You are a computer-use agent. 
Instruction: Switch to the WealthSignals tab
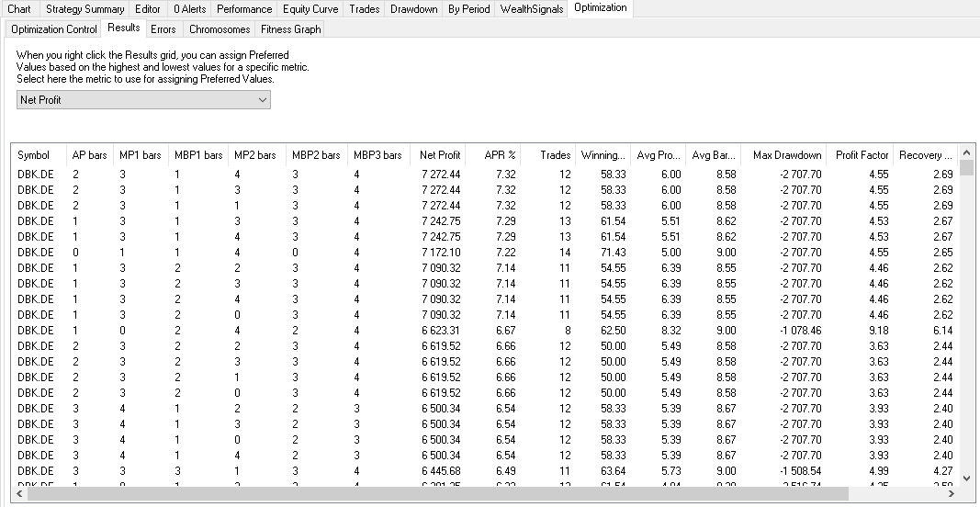(532, 9)
